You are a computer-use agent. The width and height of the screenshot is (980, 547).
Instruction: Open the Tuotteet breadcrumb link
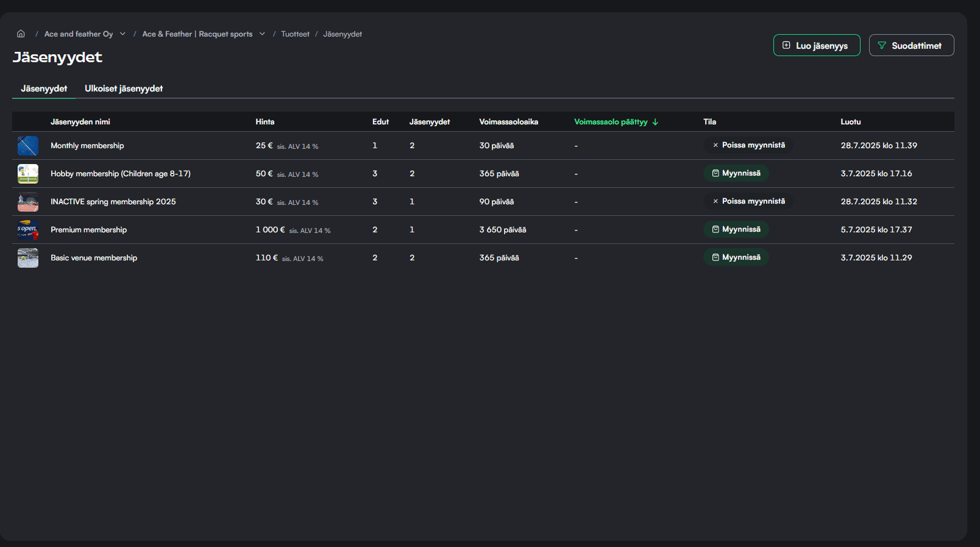[295, 34]
